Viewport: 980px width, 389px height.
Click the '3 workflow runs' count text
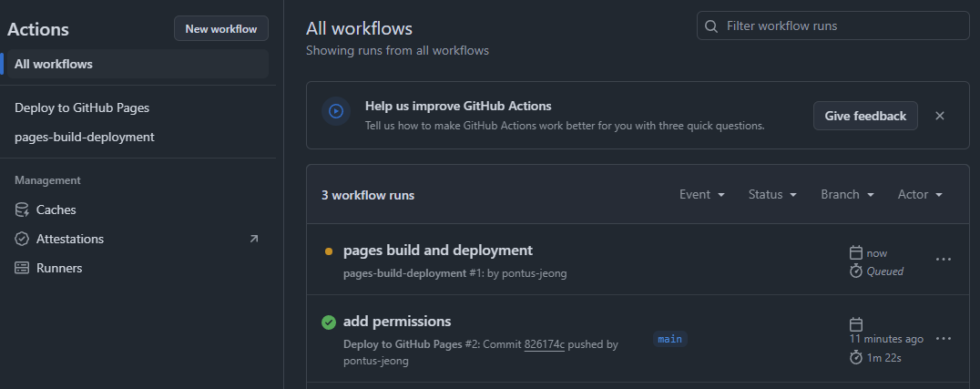click(368, 195)
